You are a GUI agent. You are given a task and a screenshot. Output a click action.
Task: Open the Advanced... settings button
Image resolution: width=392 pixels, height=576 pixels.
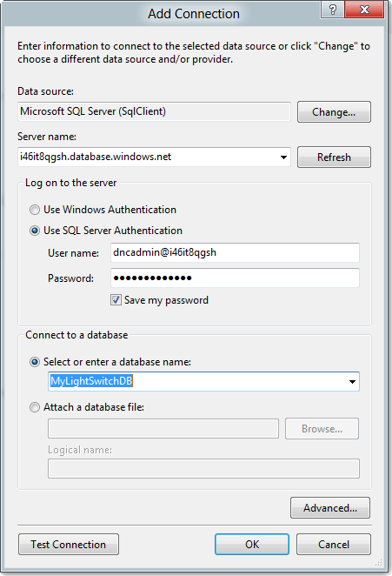click(330, 508)
